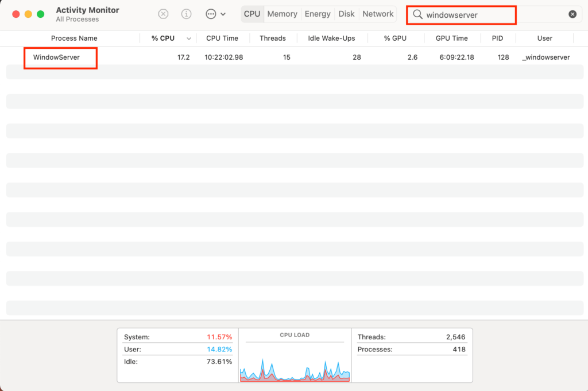Sort by Threads column header
Screen dimensions: 588x391
click(x=272, y=38)
